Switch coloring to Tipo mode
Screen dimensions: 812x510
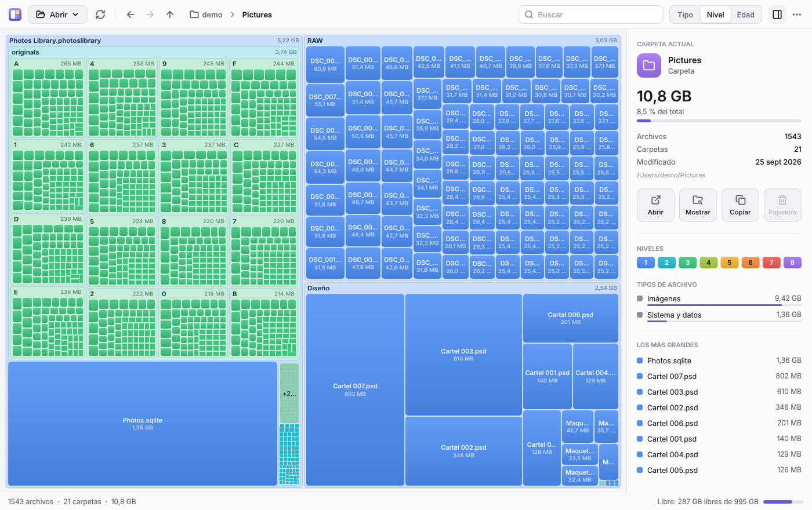pos(685,14)
